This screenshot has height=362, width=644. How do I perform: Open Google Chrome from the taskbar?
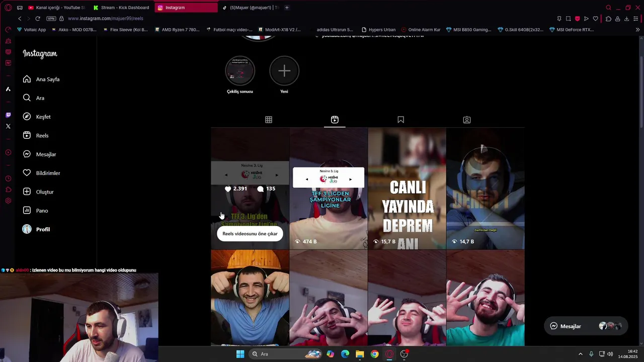374,354
